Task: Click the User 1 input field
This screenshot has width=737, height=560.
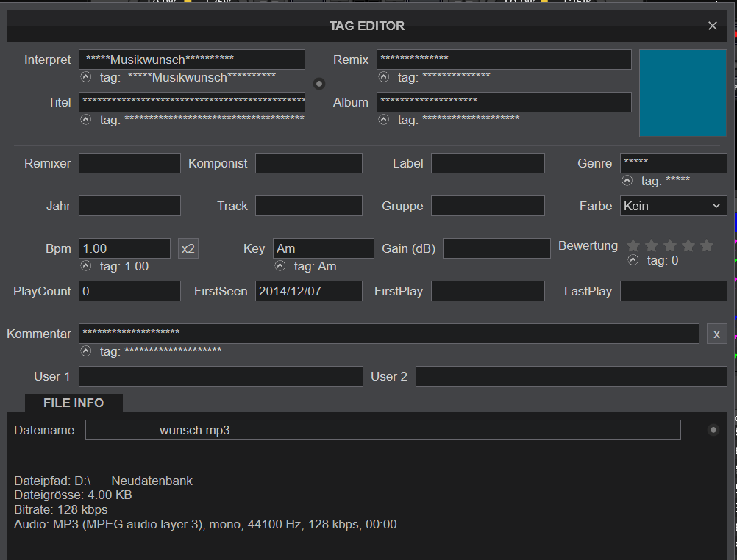Action: pos(221,376)
